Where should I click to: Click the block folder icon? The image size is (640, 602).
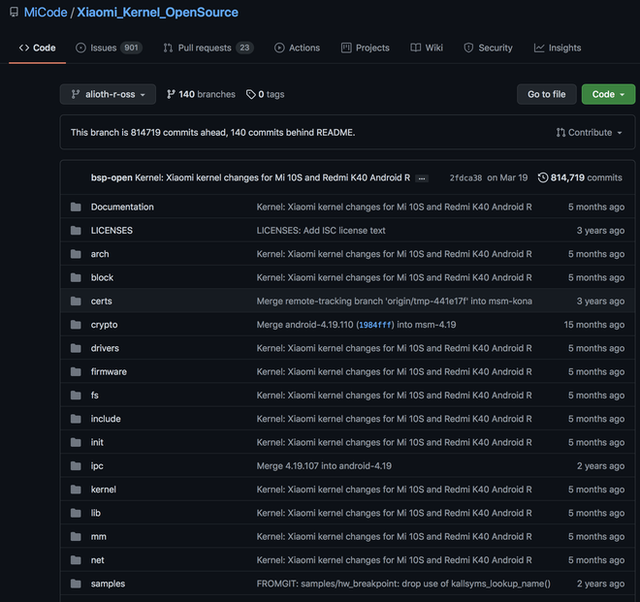click(x=76, y=278)
